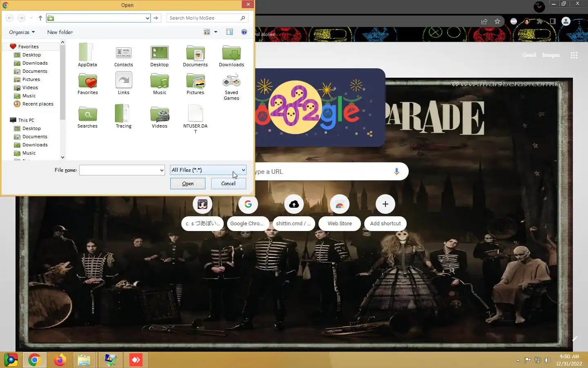Cancel the Open dialog
The height and width of the screenshot is (368, 588).
click(228, 184)
